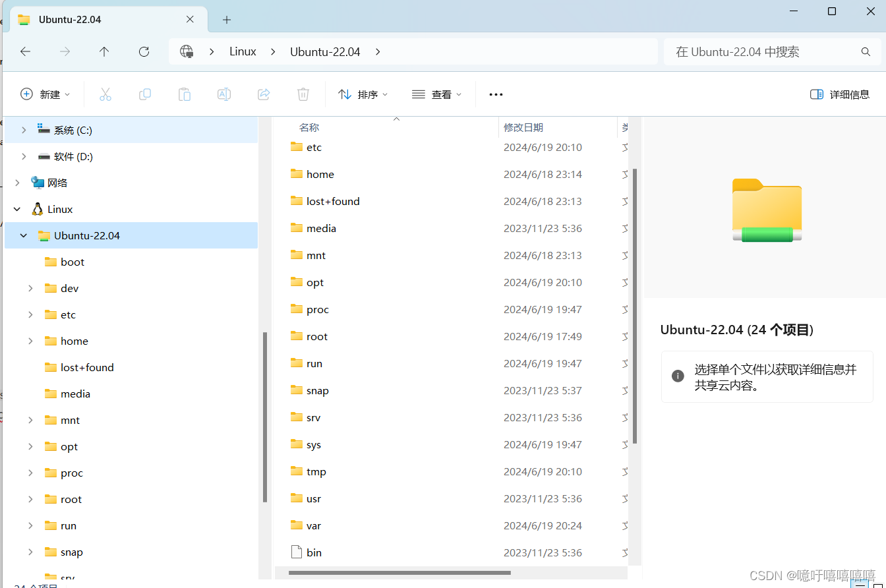The height and width of the screenshot is (588, 886).
Task: Go up one folder level
Action: (x=104, y=51)
